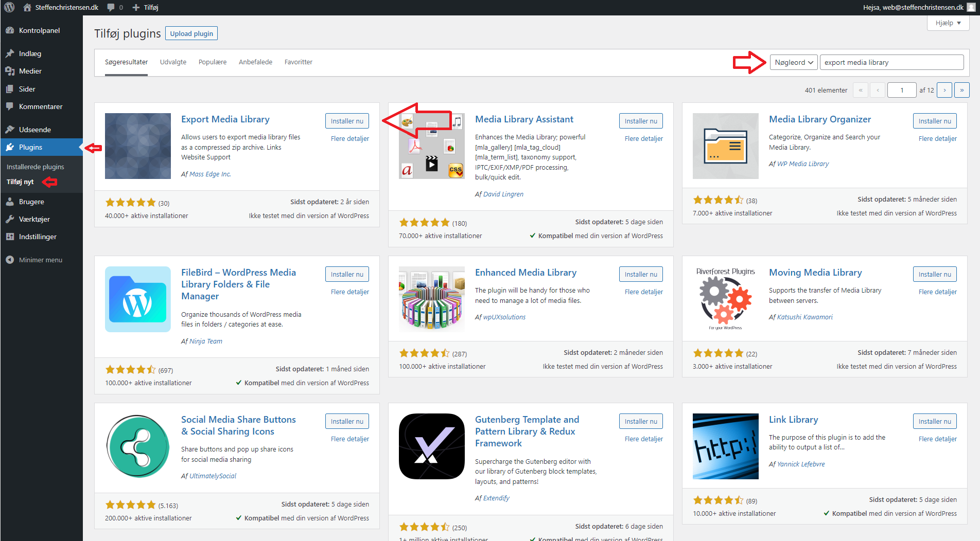Screen dimensions: 980x541
Task: Click the Kommentarer speech bubble icon
Action: pyautogui.click(x=10, y=106)
